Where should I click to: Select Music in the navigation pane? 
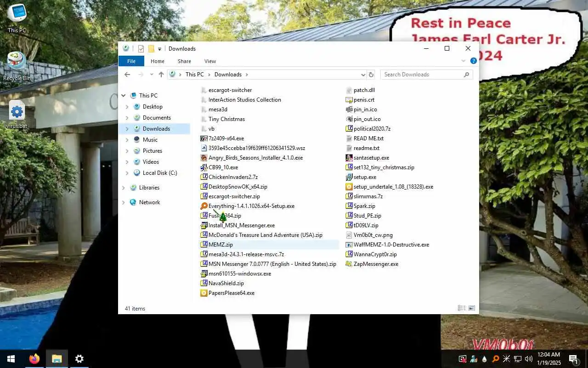150,140
